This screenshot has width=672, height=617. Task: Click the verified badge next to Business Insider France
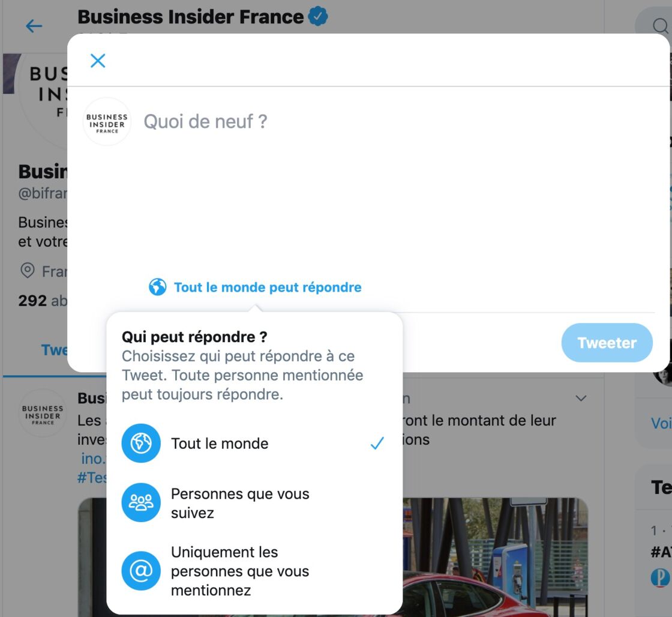(318, 17)
